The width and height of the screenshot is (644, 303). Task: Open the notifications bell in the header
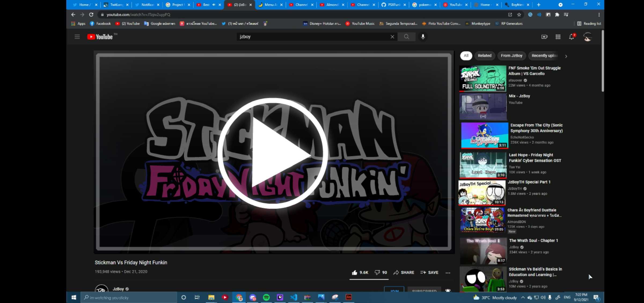pos(572,37)
